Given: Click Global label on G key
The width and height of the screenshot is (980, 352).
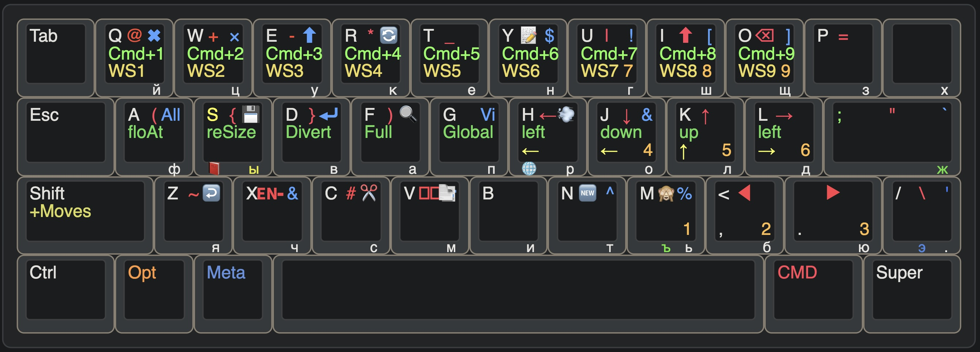Looking at the screenshot, I should [468, 132].
